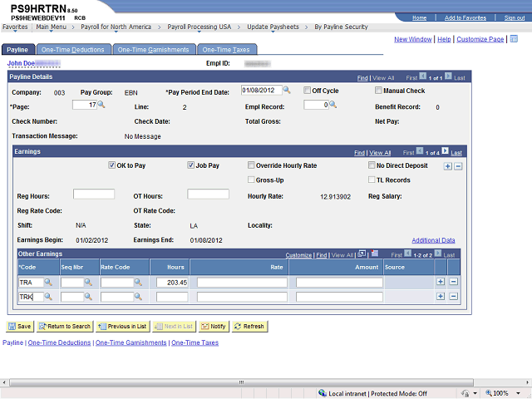Viewport: 532px width, 399px height.
Task: Open Empl Record lookup magnifier
Action: click(x=332, y=106)
